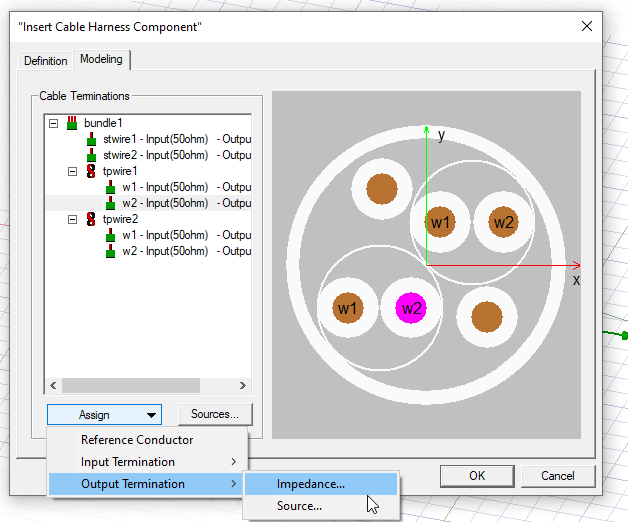Click w1 conductor in lower left pair
This screenshot has height=522, width=628.
coord(347,308)
